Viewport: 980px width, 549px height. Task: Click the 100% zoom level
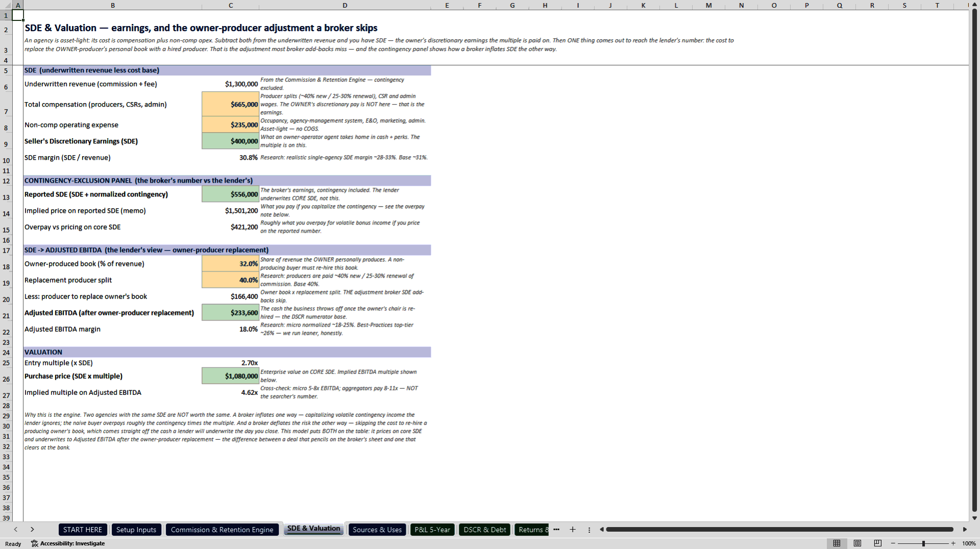click(x=969, y=543)
